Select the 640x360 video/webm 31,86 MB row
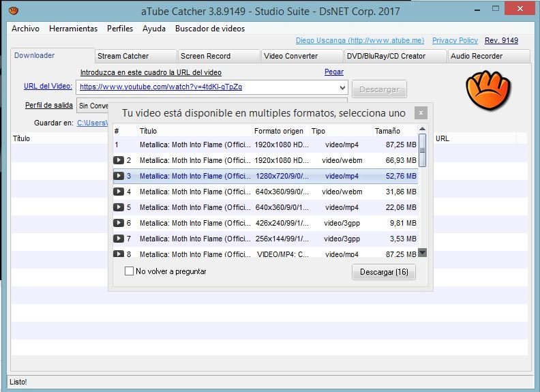 tap(265, 192)
